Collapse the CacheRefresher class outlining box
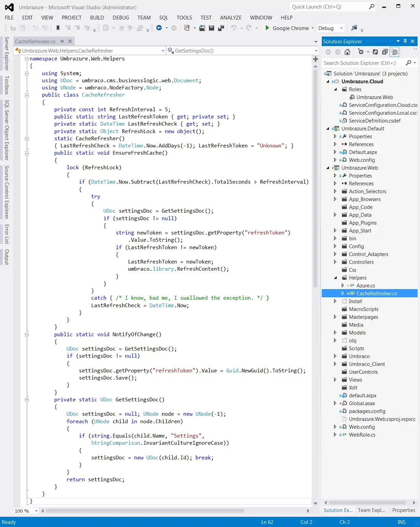The height and width of the screenshot is (527, 420). pyautogui.click(x=27, y=95)
